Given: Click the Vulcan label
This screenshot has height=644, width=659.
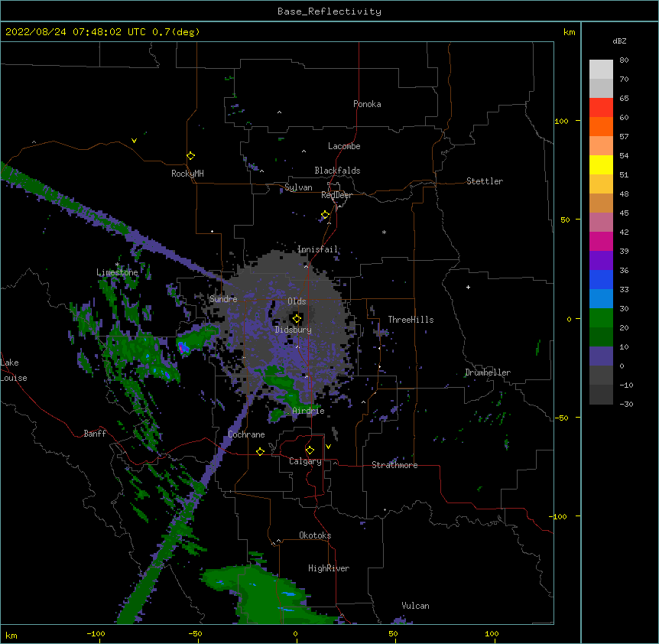Looking at the screenshot, I should 415,606.
